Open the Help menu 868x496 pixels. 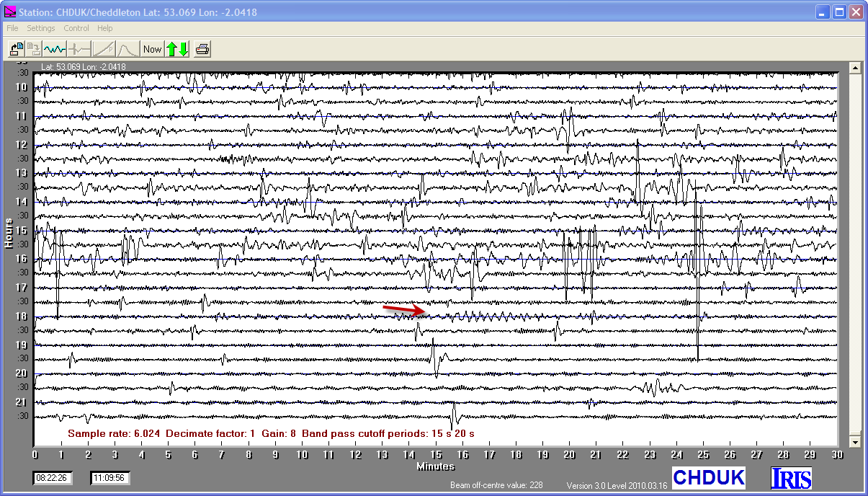(x=105, y=28)
